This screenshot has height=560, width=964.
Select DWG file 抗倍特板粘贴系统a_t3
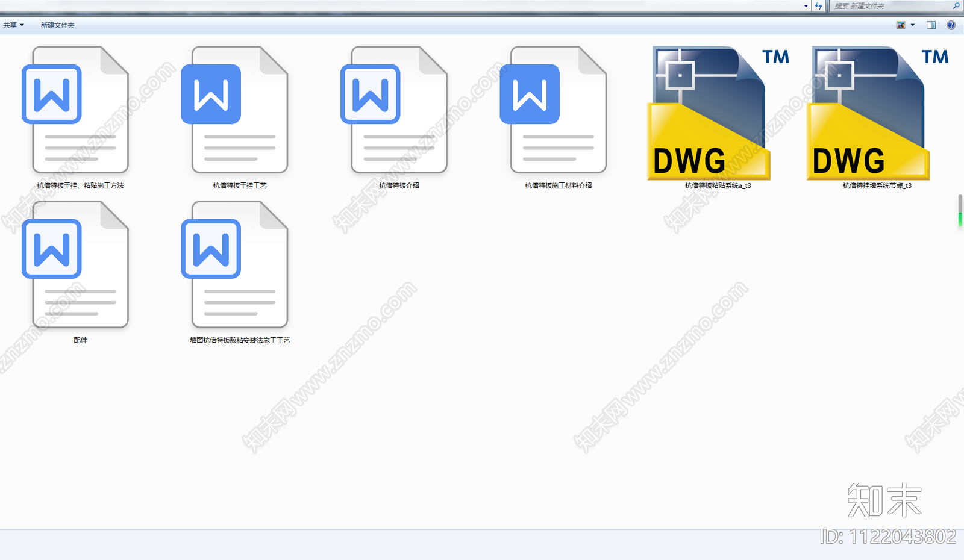pos(718,113)
